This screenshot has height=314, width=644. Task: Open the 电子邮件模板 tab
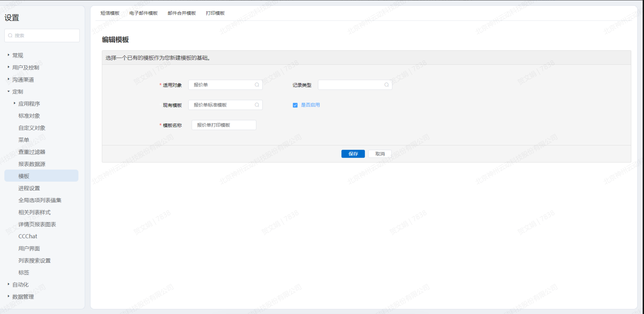click(x=143, y=13)
